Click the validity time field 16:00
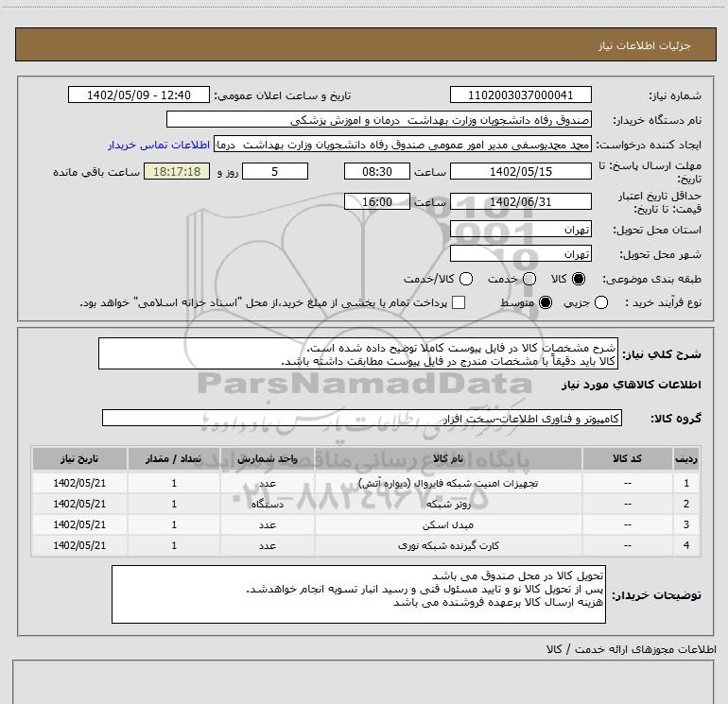This screenshot has height=704, width=728. pyautogui.click(x=377, y=201)
